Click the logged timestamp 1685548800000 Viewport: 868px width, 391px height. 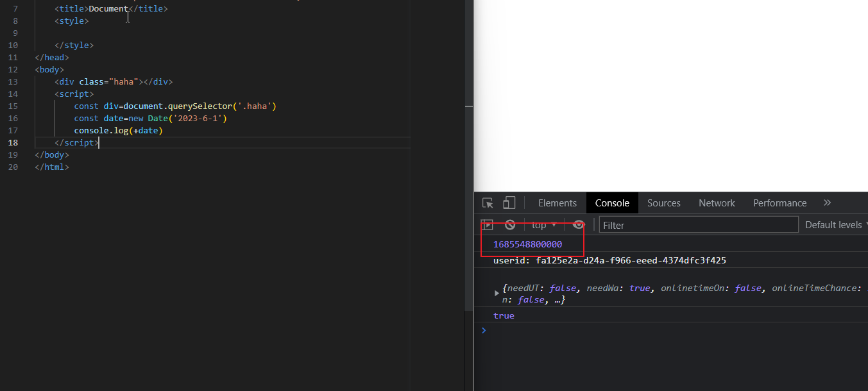coord(527,244)
